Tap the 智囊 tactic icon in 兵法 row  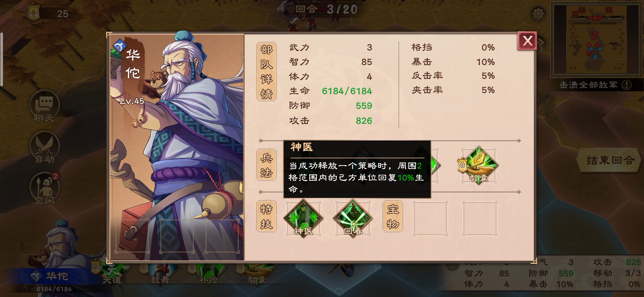pyautogui.click(x=479, y=165)
